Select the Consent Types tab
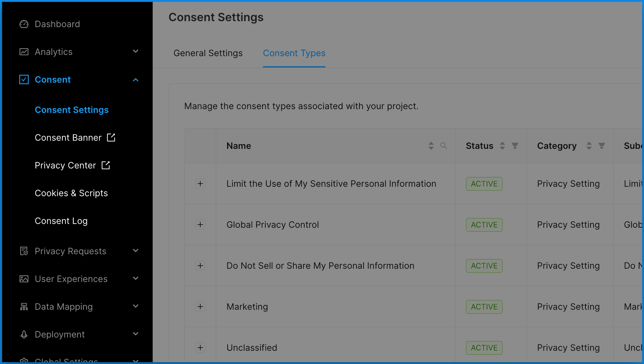The image size is (644, 364). (x=294, y=53)
